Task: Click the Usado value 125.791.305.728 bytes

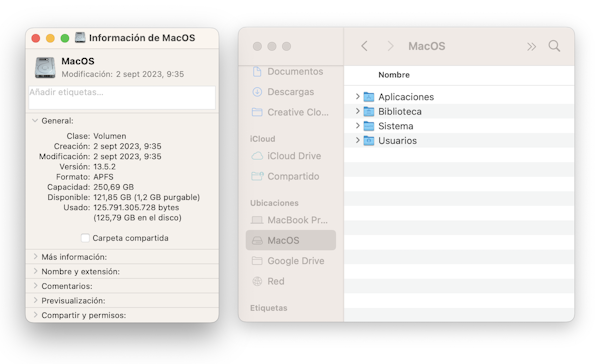Action: pos(136,207)
